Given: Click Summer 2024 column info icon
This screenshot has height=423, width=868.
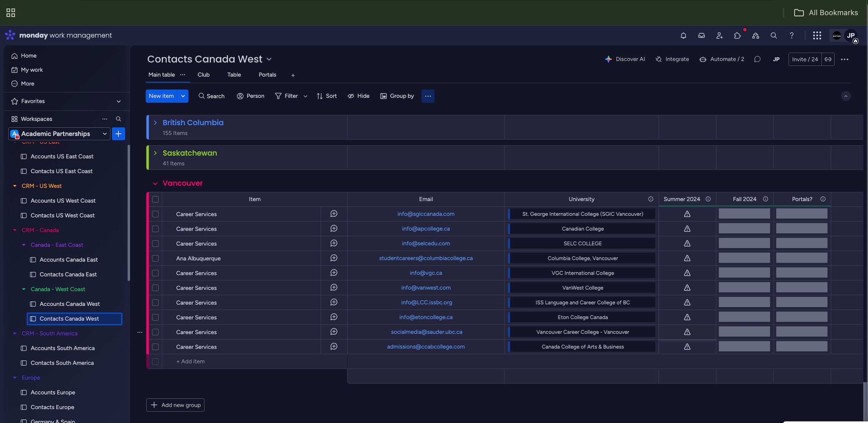Looking at the screenshot, I should coord(708,199).
